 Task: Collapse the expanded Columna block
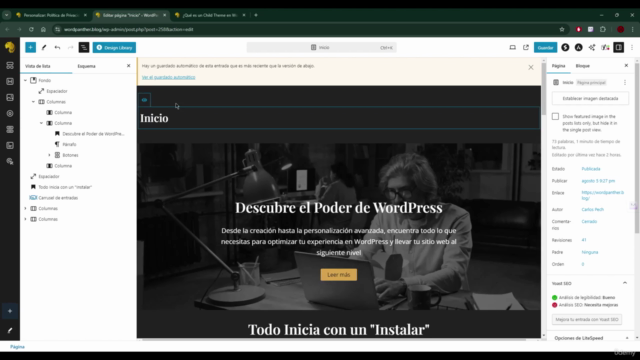tap(41, 123)
